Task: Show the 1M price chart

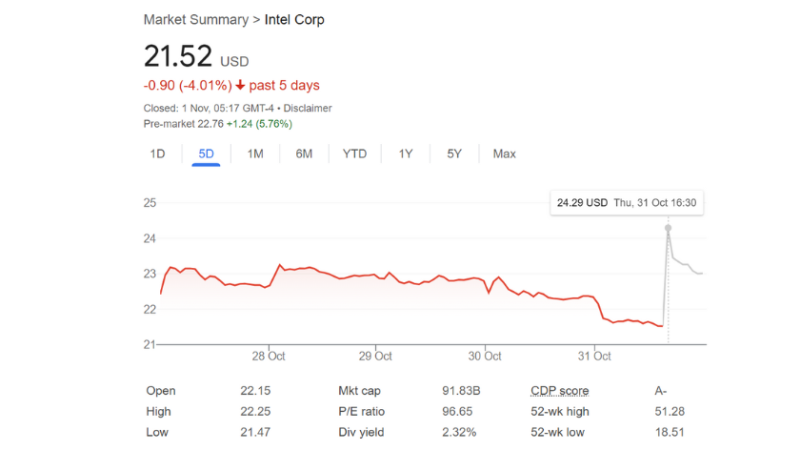Action: point(255,154)
